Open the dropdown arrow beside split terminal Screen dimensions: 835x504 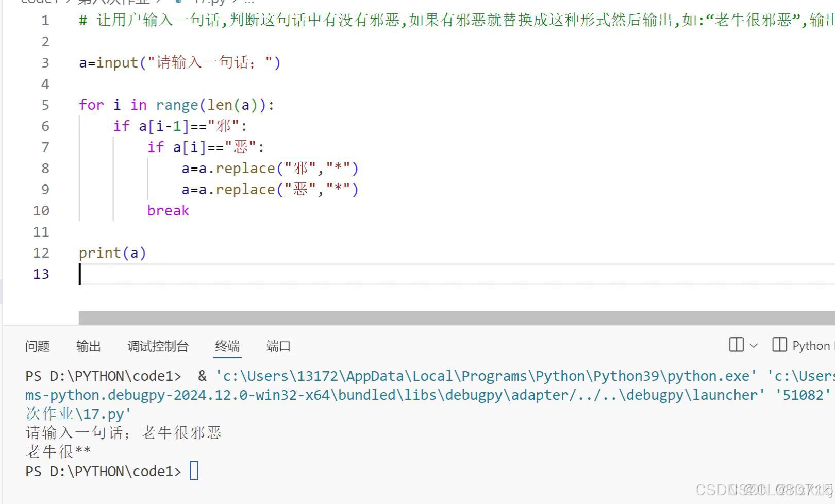(x=754, y=346)
